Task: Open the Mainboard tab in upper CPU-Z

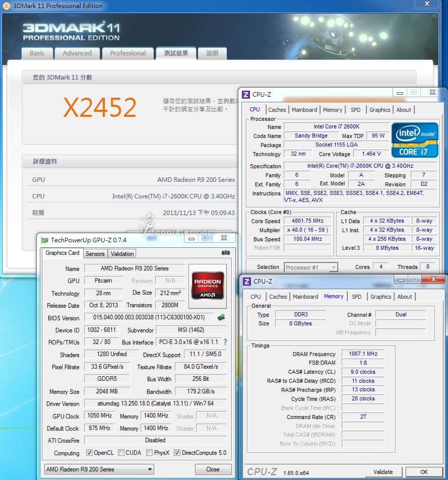Action: pyautogui.click(x=304, y=110)
